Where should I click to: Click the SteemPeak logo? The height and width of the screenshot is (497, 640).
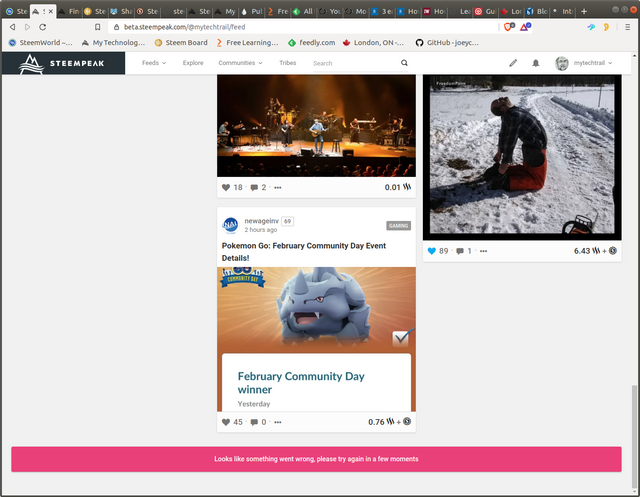tap(62, 64)
